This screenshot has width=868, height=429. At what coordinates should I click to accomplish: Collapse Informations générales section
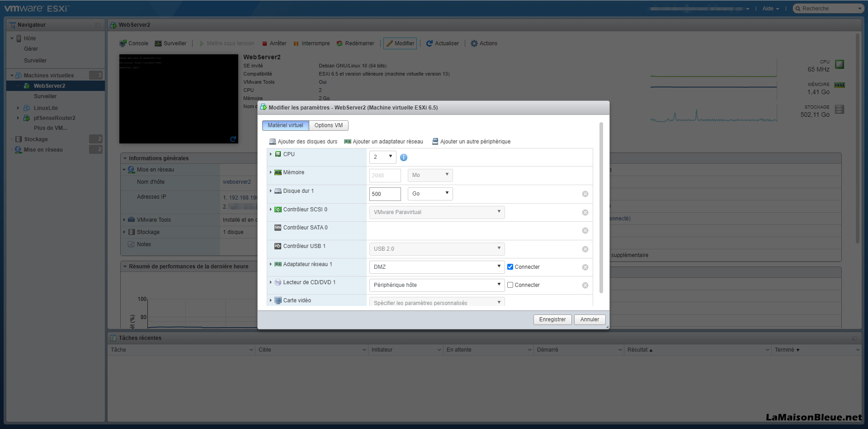(125, 158)
